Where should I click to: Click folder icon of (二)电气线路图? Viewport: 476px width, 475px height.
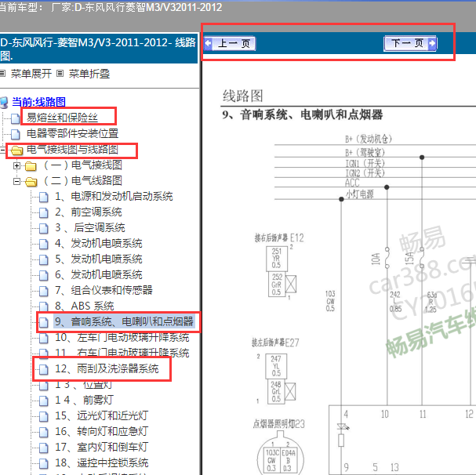31,182
